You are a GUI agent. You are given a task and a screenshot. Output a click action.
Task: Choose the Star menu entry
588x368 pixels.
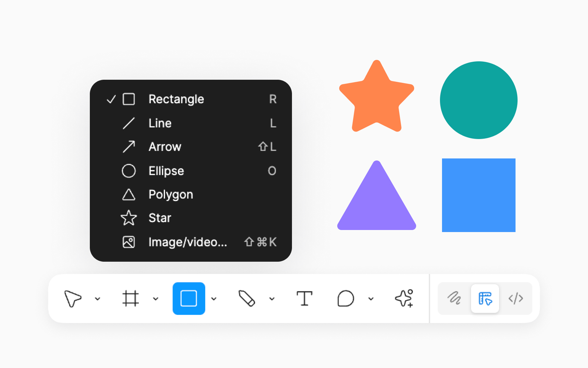(160, 218)
